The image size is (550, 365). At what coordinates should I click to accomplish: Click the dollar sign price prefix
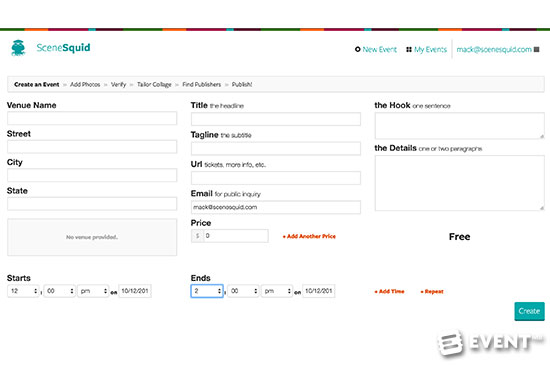click(x=197, y=236)
